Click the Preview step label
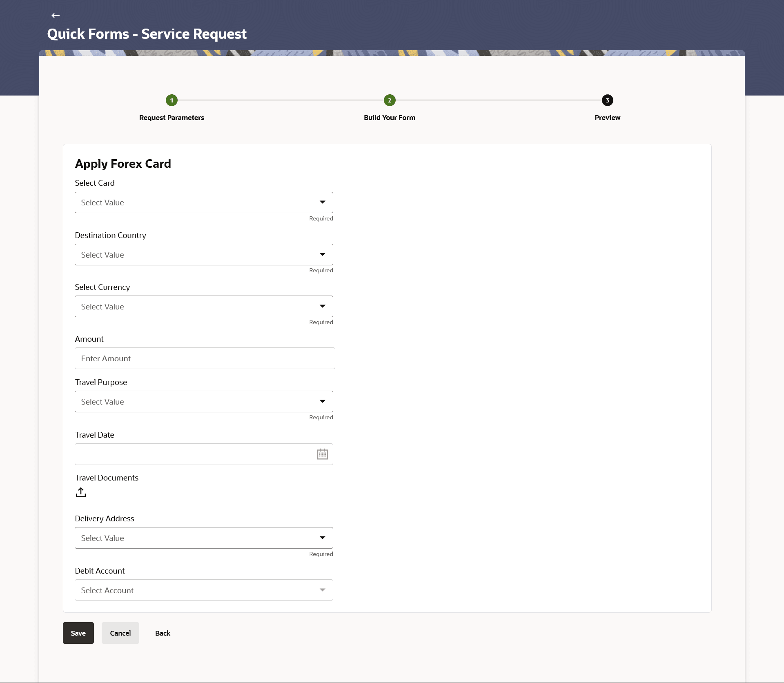The height and width of the screenshot is (683, 784). 607,118
